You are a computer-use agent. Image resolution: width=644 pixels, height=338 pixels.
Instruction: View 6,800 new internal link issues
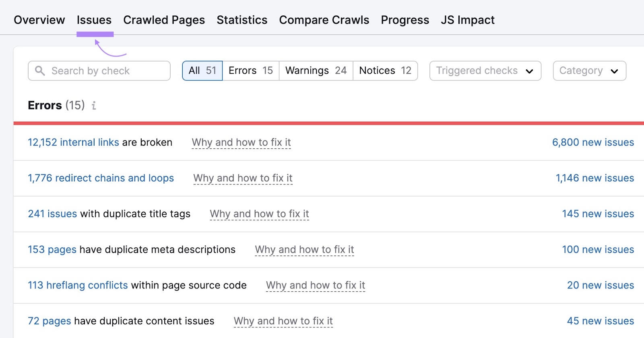click(592, 142)
